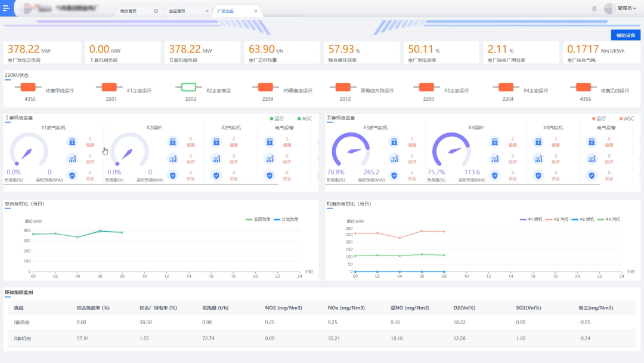Image resolution: width=644 pixels, height=363 pixels.
Task: Open #4锅炉 safety (安全) shield icon
Action: [x=495, y=176]
